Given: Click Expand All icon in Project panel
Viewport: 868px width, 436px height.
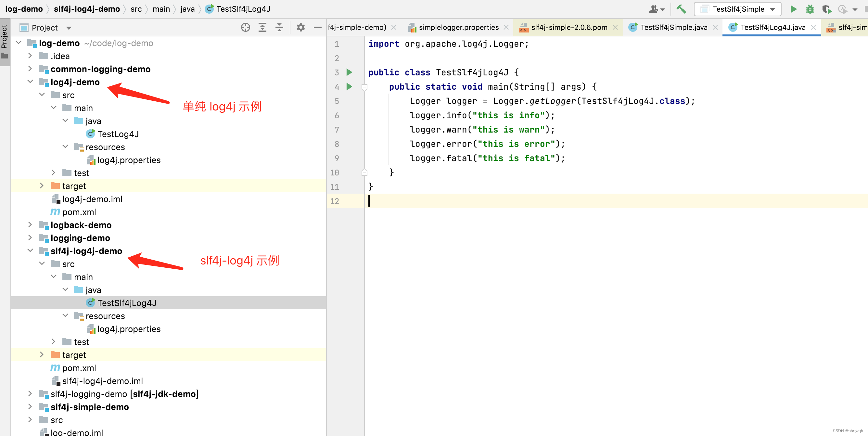Looking at the screenshot, I should tap(262, 27).
